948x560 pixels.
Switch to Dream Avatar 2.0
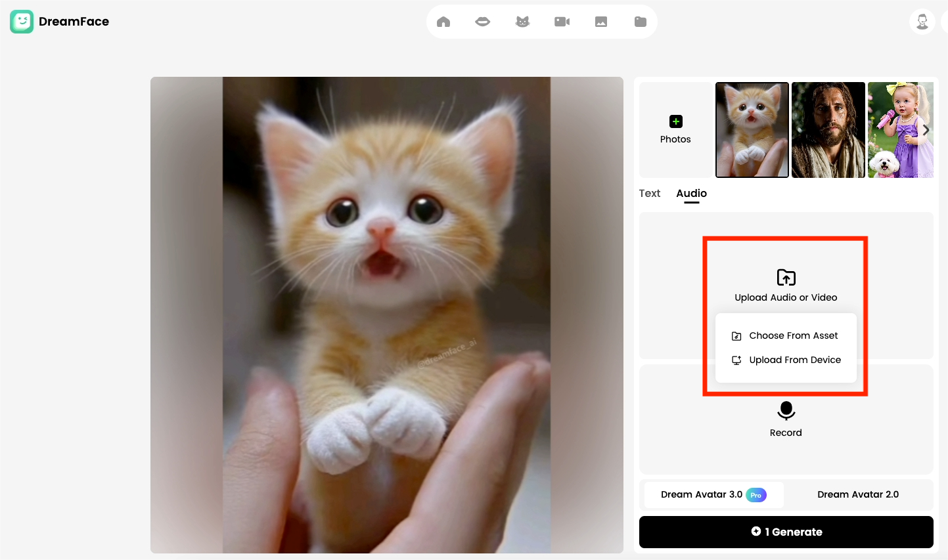858,495
